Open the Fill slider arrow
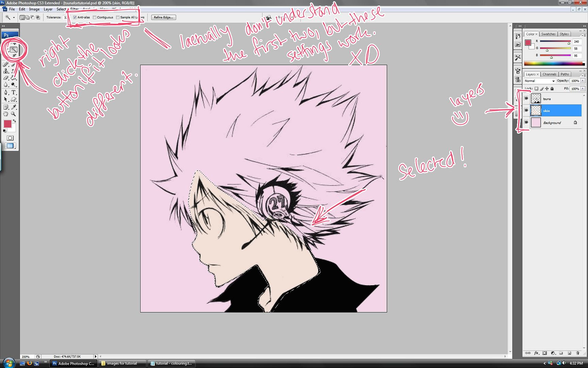The height and width of the screenshot is (368, 588). [583, 89]
